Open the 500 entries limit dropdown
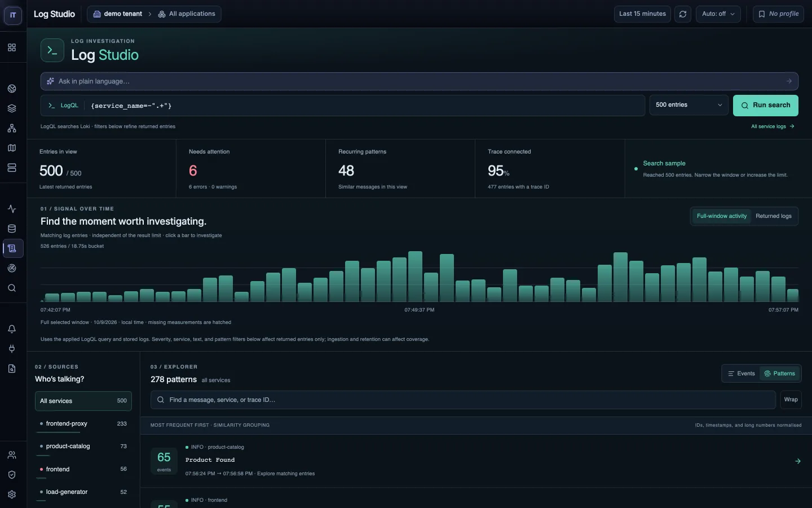 (x=689, y=105)
